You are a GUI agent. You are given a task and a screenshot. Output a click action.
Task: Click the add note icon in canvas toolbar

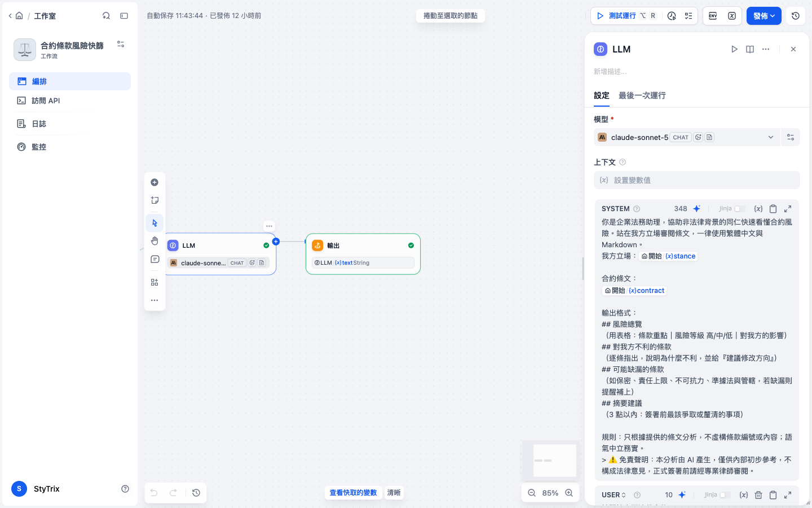[155, 200]
